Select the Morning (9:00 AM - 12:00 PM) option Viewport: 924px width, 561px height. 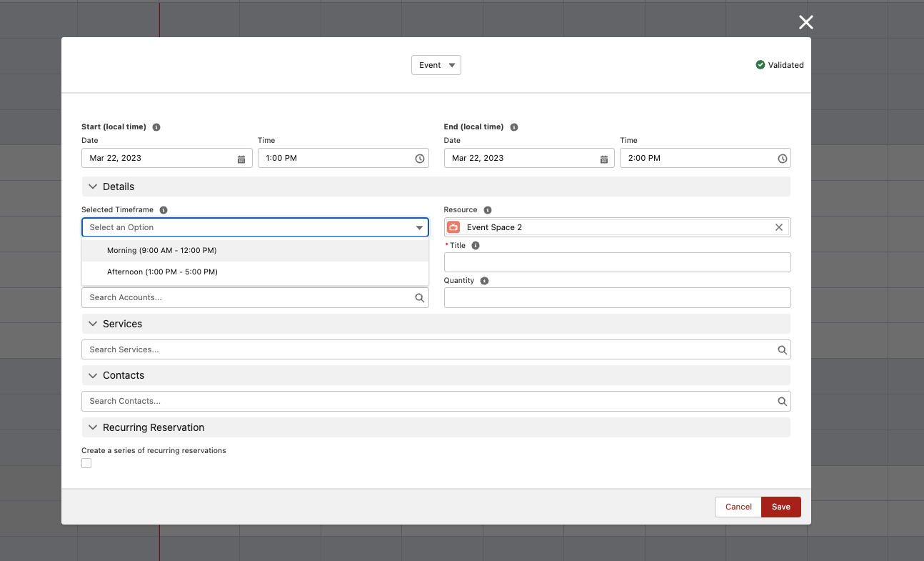pyautogui.click(x=162, y=251)
